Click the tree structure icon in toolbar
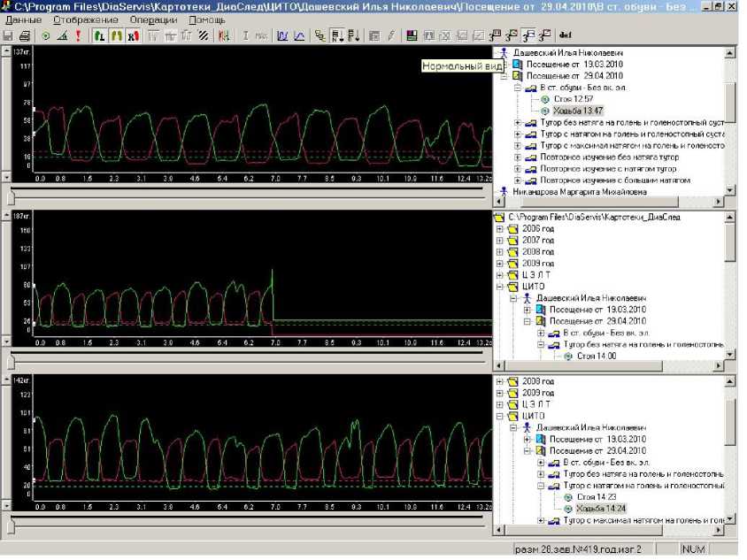Image resolution: width=747 pixels, height=560 pixels. [x=320, y=36]
